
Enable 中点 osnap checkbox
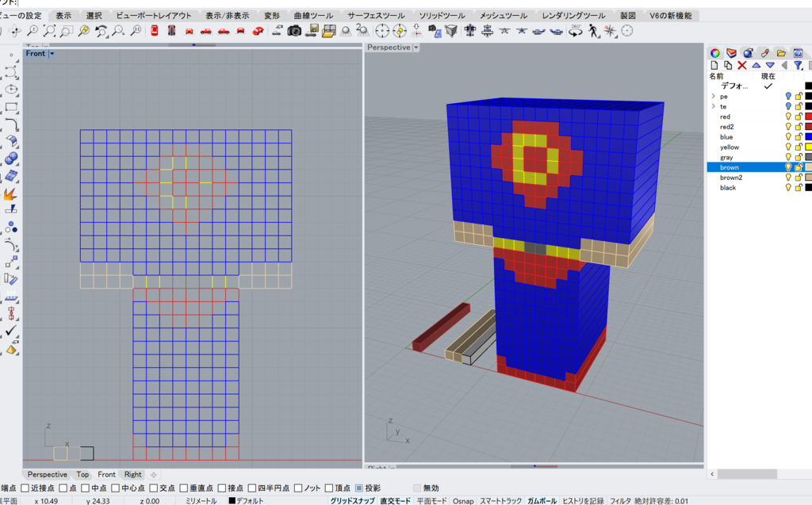[86, 488]
